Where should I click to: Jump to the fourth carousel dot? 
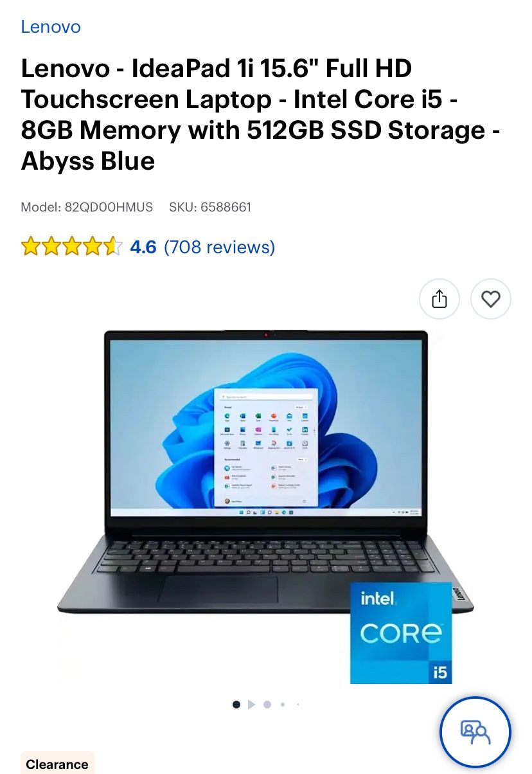(283, 705)
